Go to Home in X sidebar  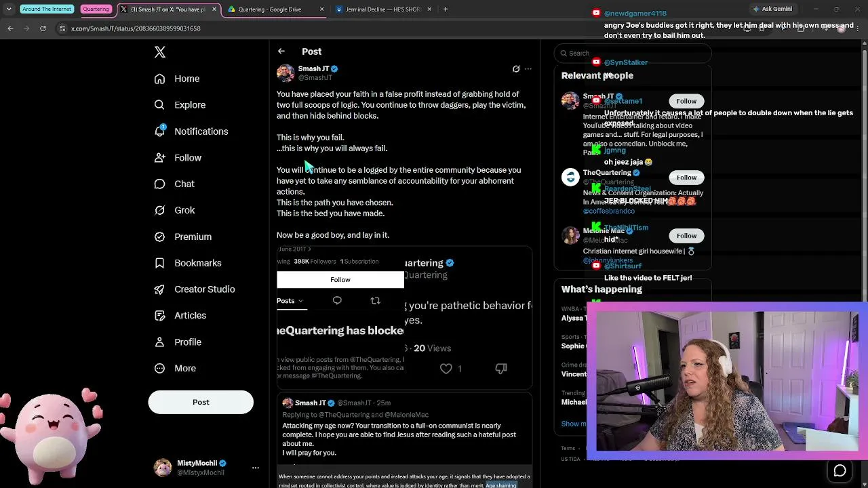pos(177,79)
